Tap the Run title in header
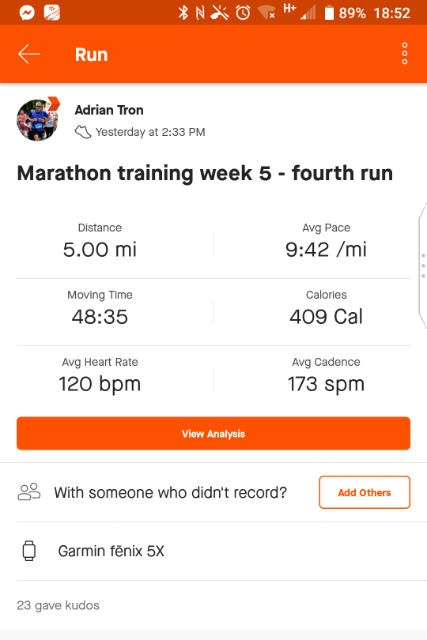 [91, 55]
